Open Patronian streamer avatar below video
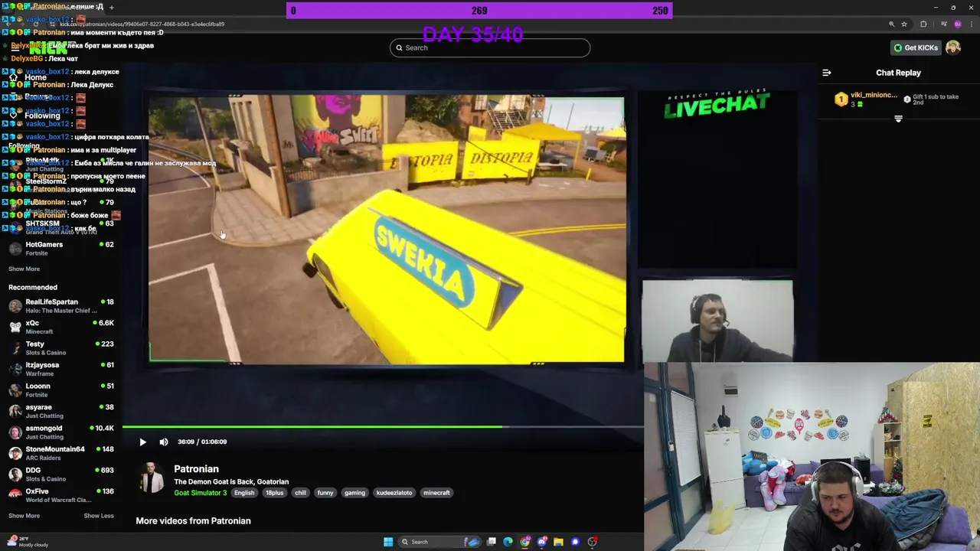This screenshot has width=980, height=551. point(152,479)
